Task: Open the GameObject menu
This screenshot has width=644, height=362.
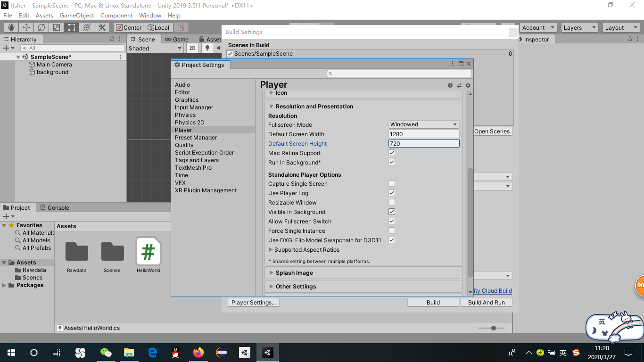Action: (77, 15)
